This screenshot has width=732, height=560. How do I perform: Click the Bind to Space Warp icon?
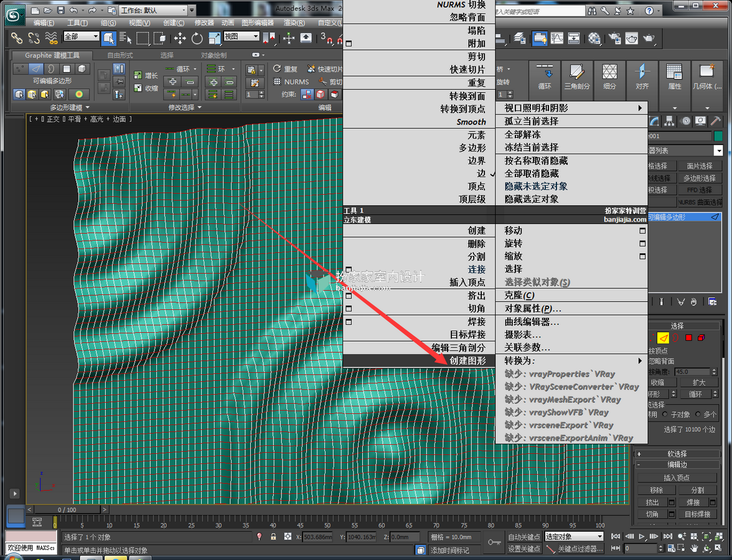pos(51,38)
